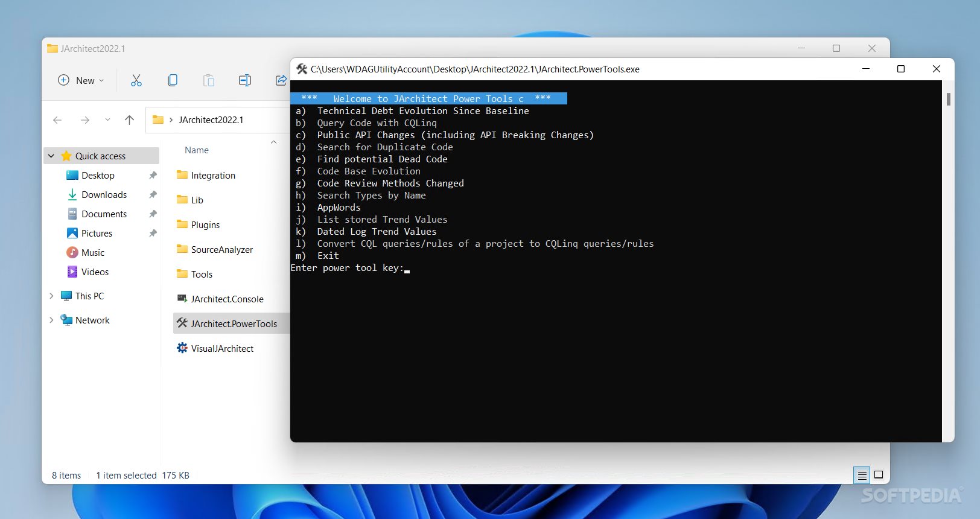The image size is (980, 519).
Task: Select the JArchitect.Console file
Action: (227, 299)
